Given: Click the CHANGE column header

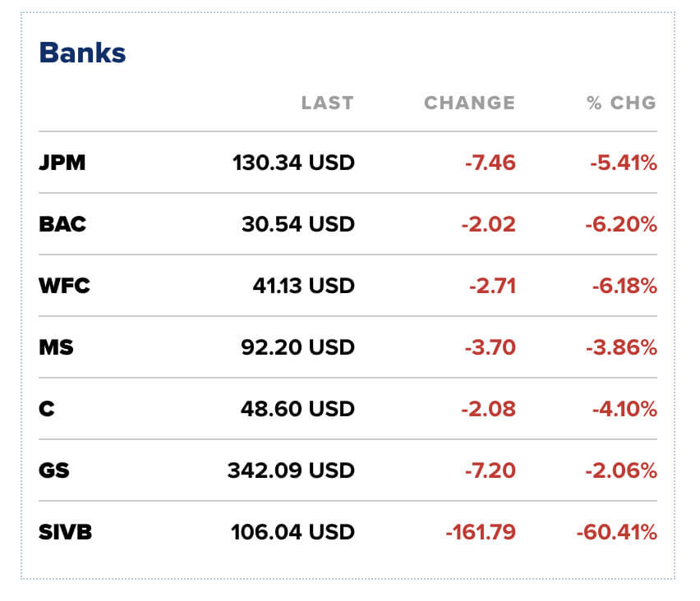Looking at the screenshot, I should click(469, 103).
